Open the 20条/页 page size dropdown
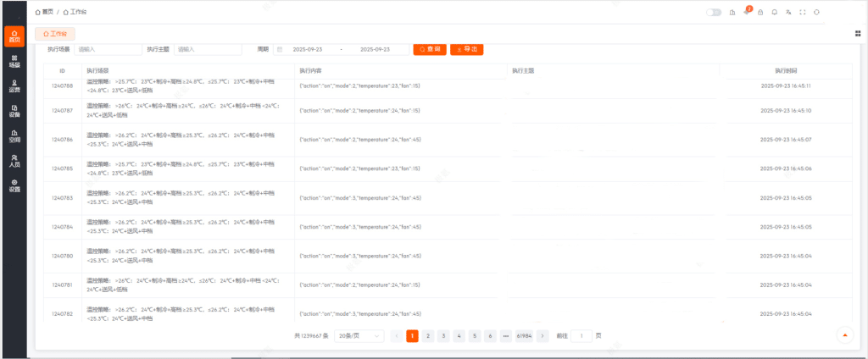 [x=359, y=336]
